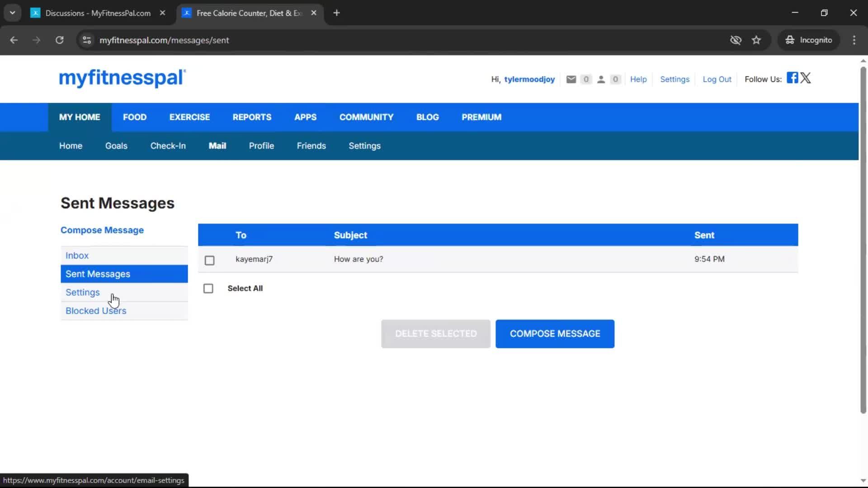Go to Check-In submenu item

pyautogui.click(x=168, y=146)
